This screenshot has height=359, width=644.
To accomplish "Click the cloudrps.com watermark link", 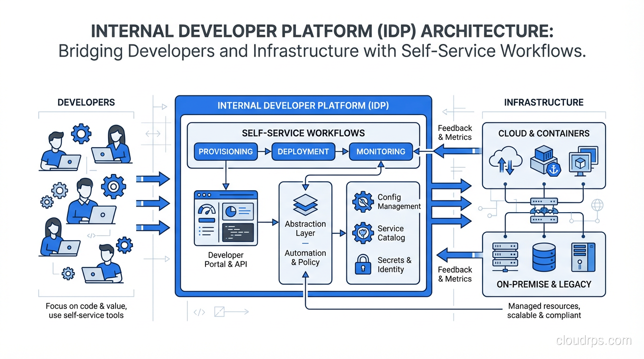I will [x=593, y=341].
